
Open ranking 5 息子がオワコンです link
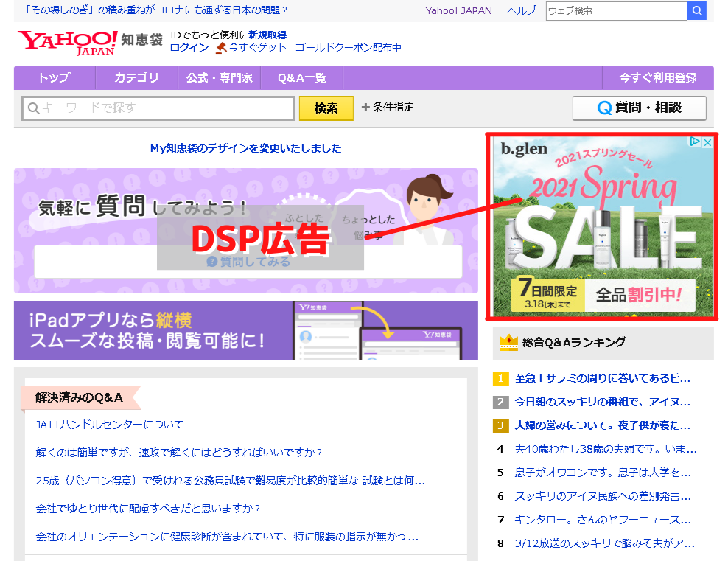[603, 473]
